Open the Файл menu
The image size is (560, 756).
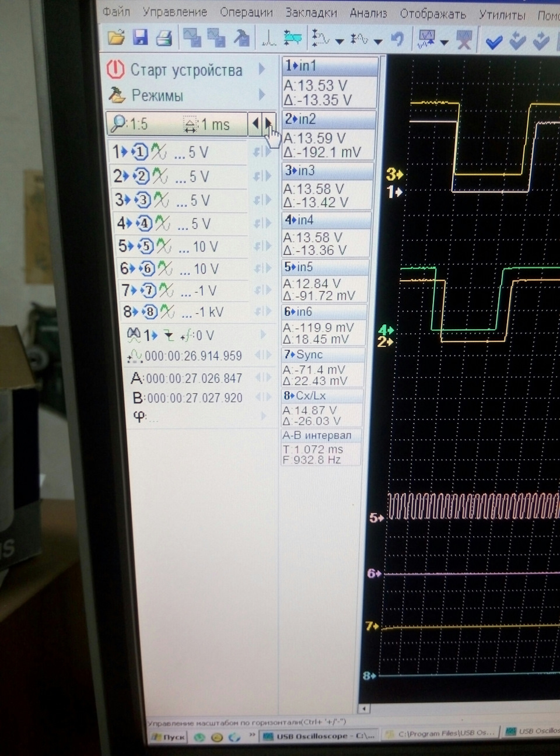(116, 11)
